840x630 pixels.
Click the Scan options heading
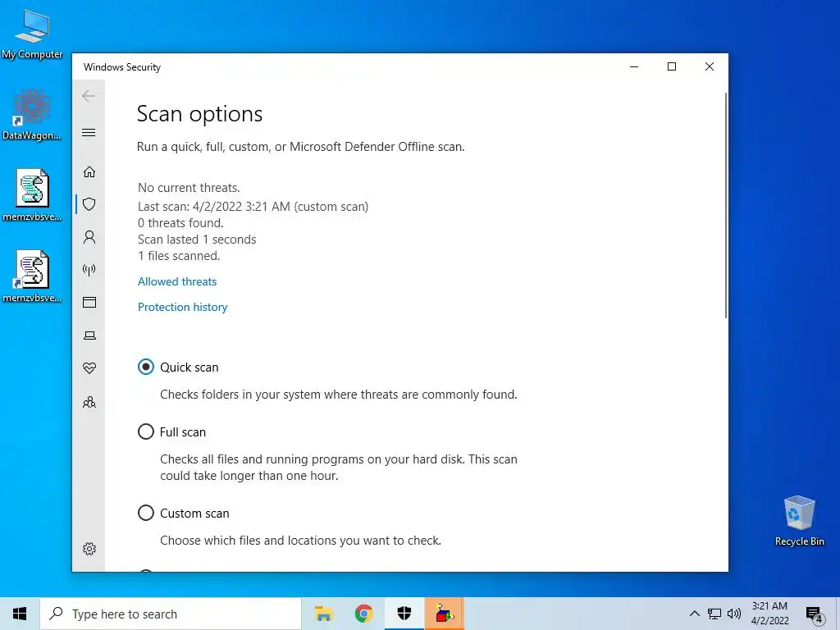click(200, 114)
